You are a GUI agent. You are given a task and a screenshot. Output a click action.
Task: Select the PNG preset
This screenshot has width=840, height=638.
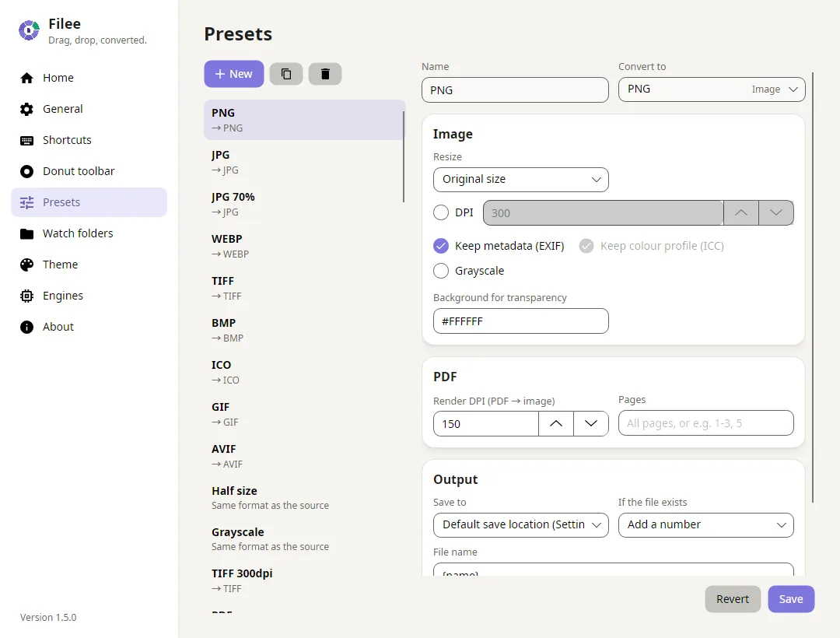tap(304, 120)
